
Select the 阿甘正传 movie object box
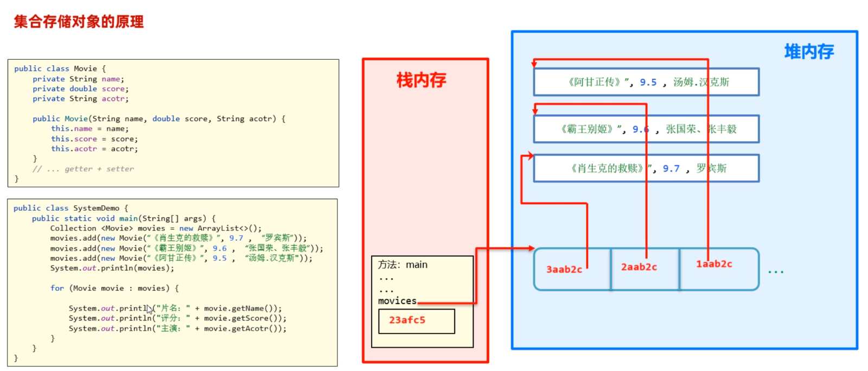pyautogui.click(x=647, y=82)
